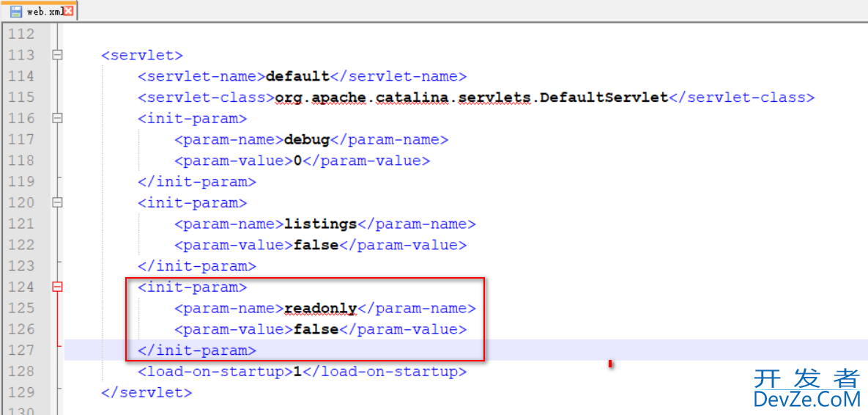Click line number 115 in margin

[21, 97]
